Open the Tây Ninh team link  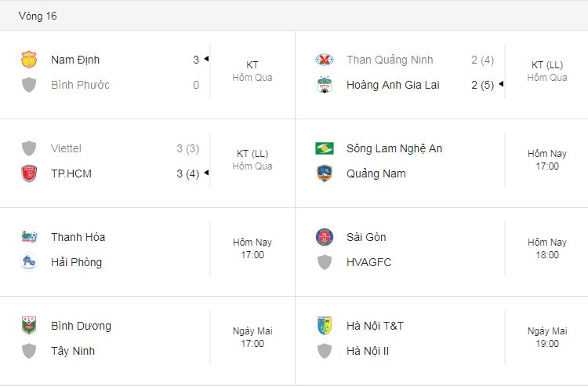pos(73,351)
